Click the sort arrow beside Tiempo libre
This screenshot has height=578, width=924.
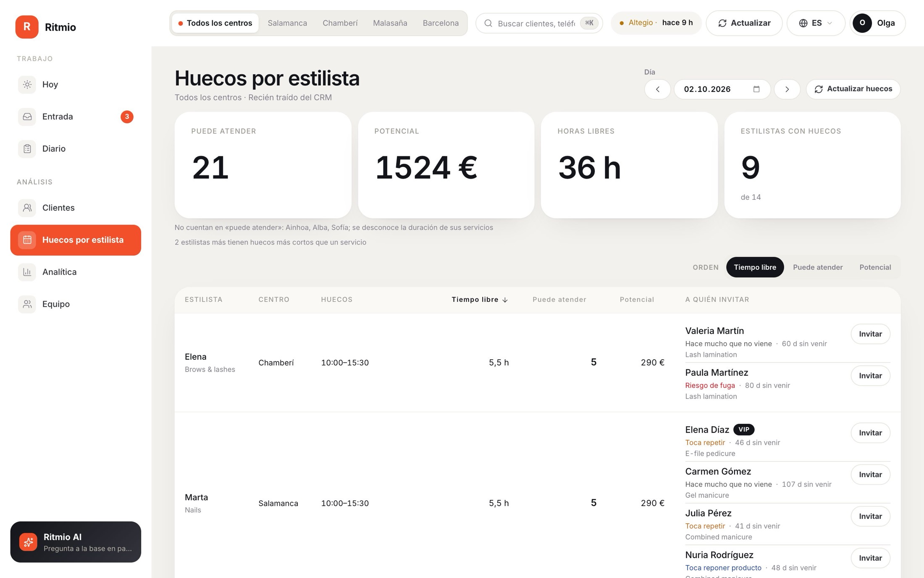pyautogui.click(x=505, y=300)
